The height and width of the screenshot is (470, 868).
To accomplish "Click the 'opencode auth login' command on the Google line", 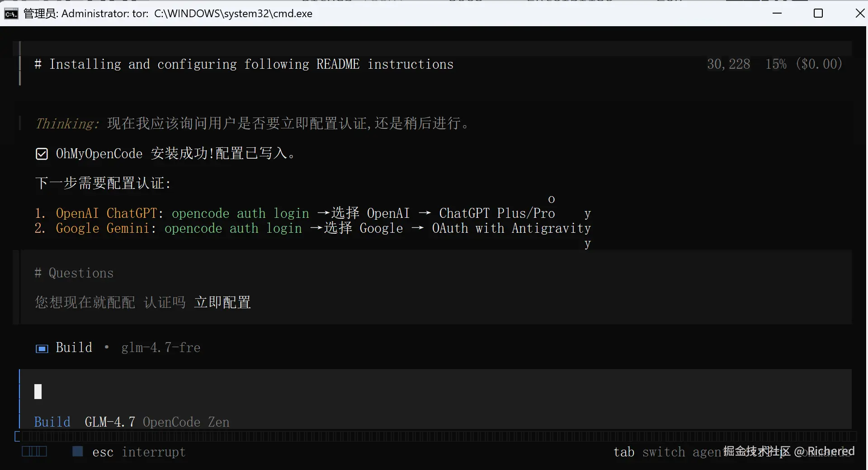I will click(x=233, y=228).
